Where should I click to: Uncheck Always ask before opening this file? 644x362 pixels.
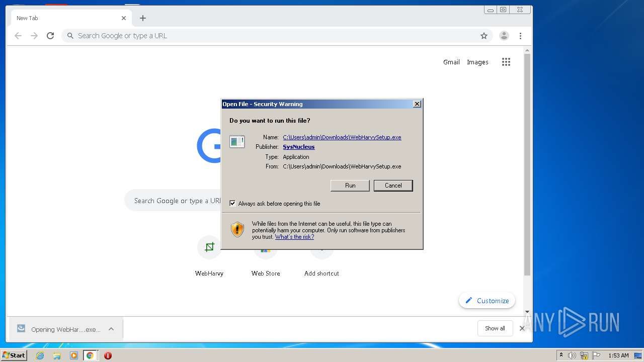232,204
